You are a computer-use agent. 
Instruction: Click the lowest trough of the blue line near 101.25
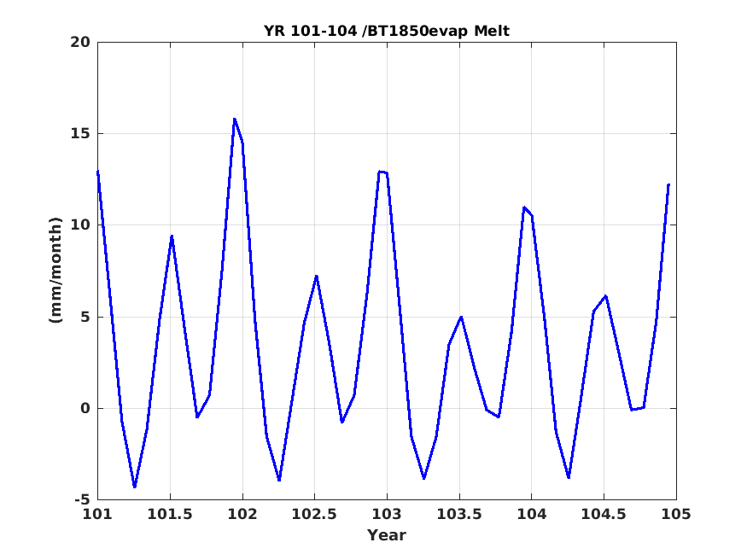tap(134, 487)
